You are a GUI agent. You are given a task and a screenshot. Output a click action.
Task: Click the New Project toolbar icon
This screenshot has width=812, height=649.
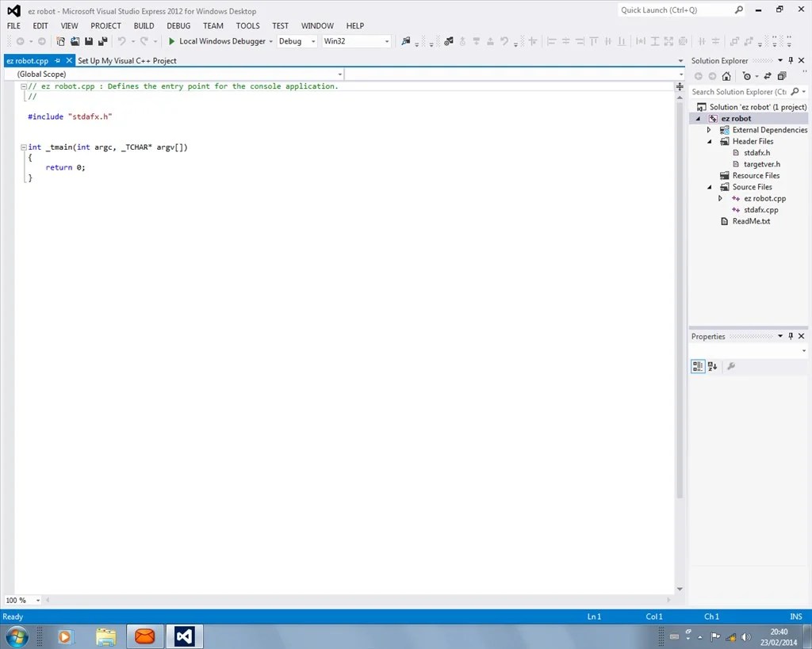point(60,41)
